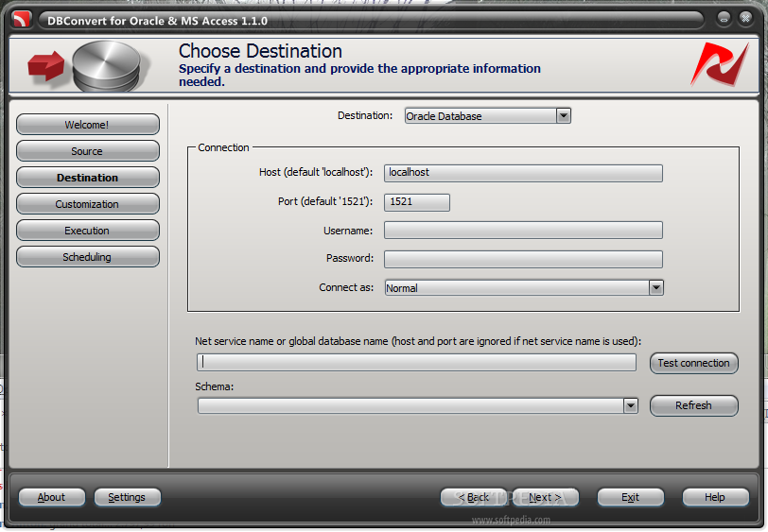Expand the Schema dropdown list
The height and width of the screenshot is (532, 768).
[631, 405]
